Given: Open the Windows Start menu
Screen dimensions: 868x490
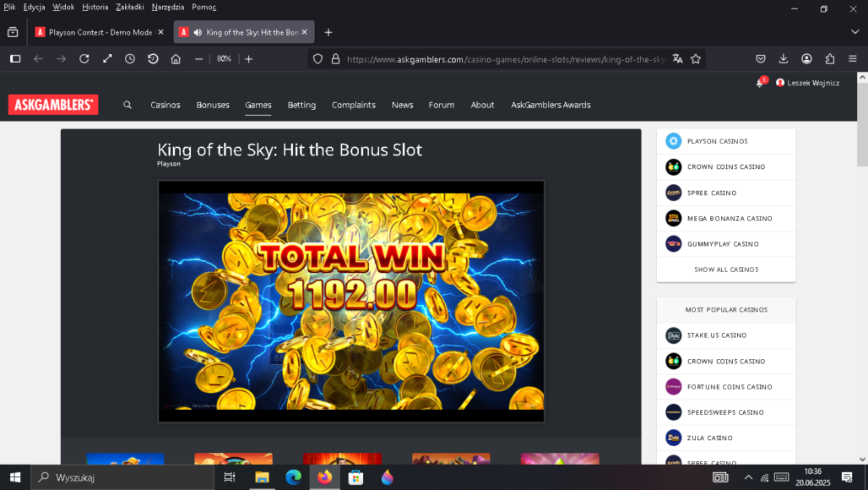Looking at the screenshot, I should tap(15, 477).
